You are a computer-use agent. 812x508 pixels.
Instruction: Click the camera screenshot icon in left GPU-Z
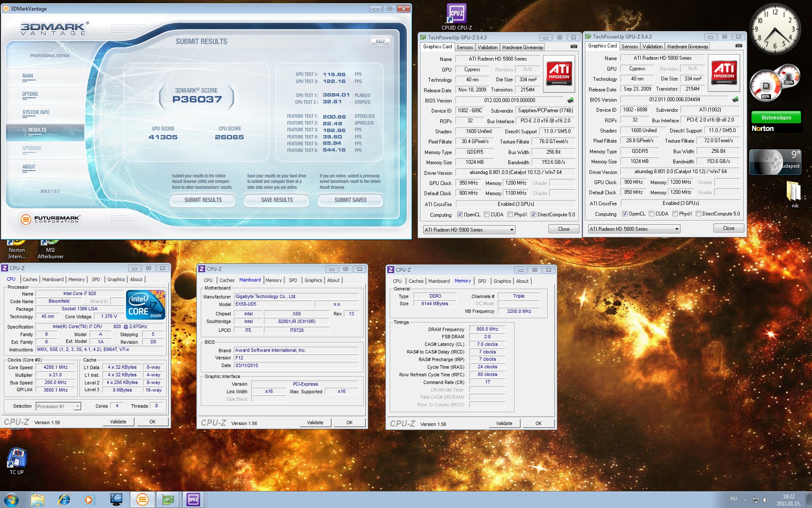pyautogui.click(x=573, y=47)
